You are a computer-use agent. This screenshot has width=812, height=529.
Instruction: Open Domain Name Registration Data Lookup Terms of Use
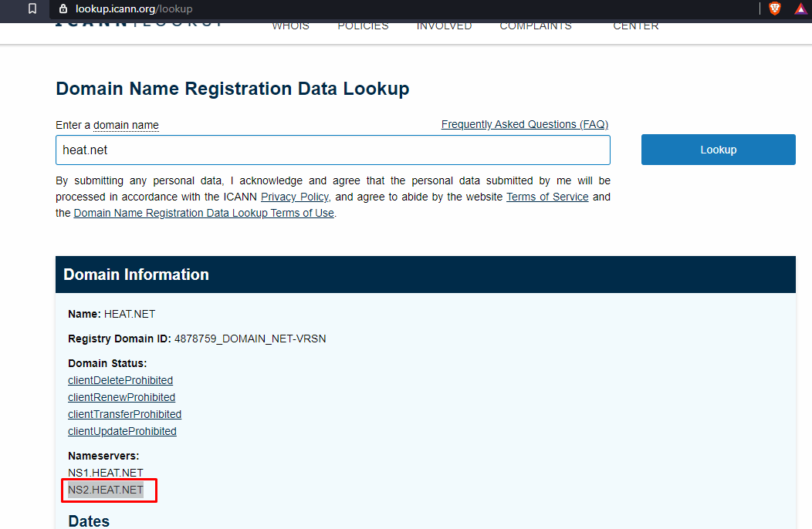pyautogui.click(x=204, y=213)
